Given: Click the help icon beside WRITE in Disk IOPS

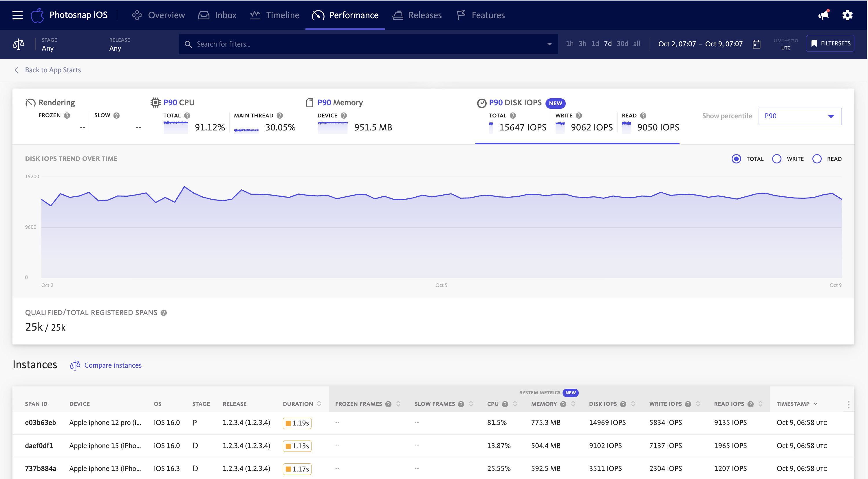Looking at the screenshot, I should pyautogui.click(x=579, y=115).
